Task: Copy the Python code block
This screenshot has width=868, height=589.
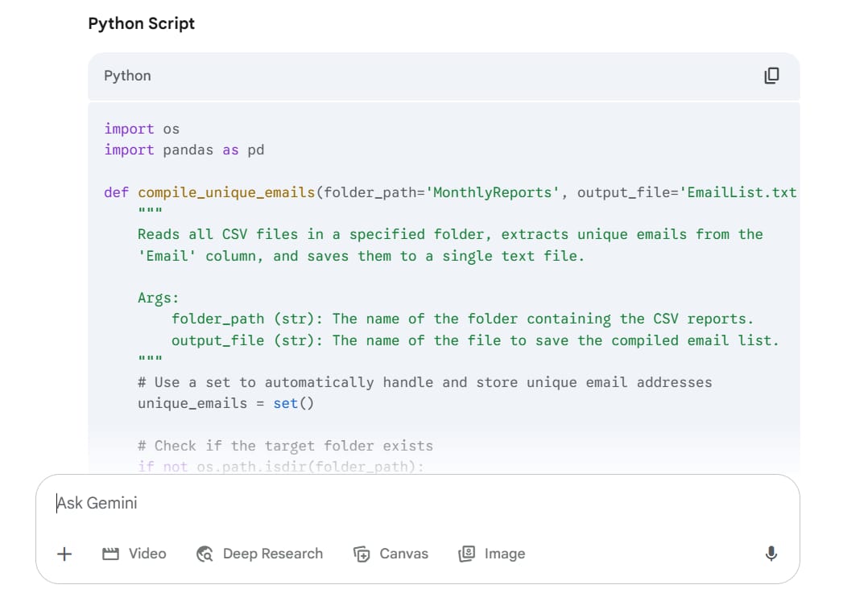Action: pos(771,76)
